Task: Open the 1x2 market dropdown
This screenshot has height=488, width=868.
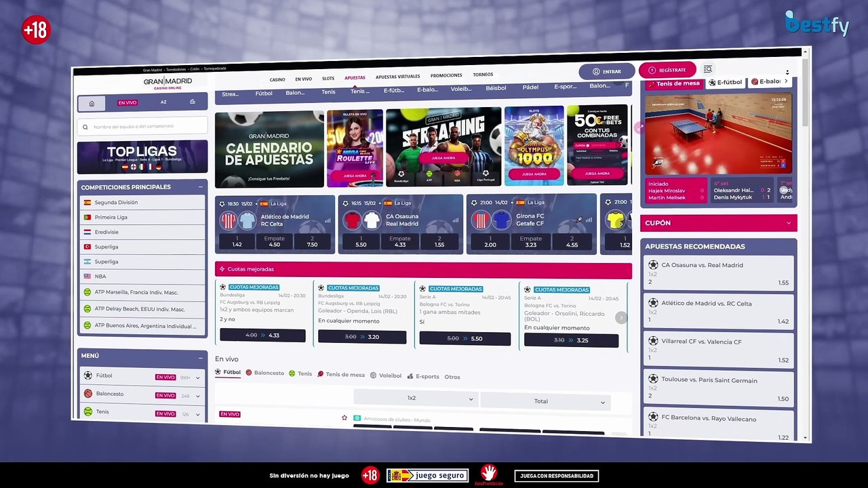Action: pyautogui.click(x=415, y=399)
